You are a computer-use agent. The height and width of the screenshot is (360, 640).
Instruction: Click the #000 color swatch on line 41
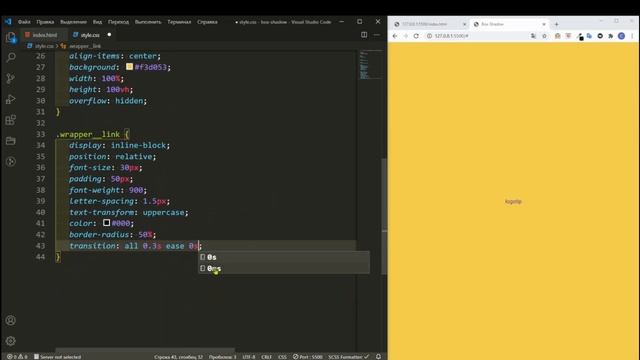coord(107,223)
